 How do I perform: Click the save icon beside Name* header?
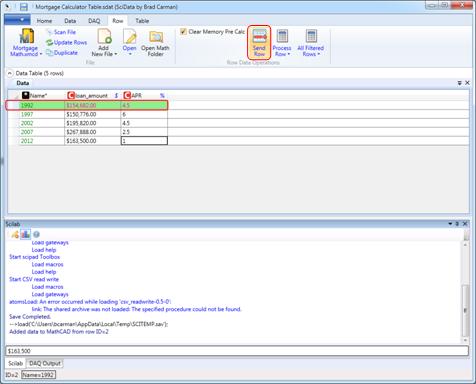(26, 95)
